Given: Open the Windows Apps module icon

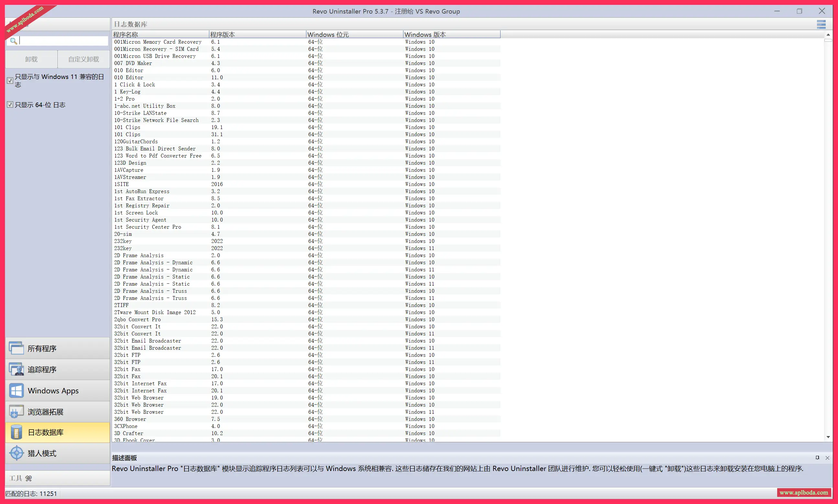Looking at the screenshot, I should coord(16,390).
